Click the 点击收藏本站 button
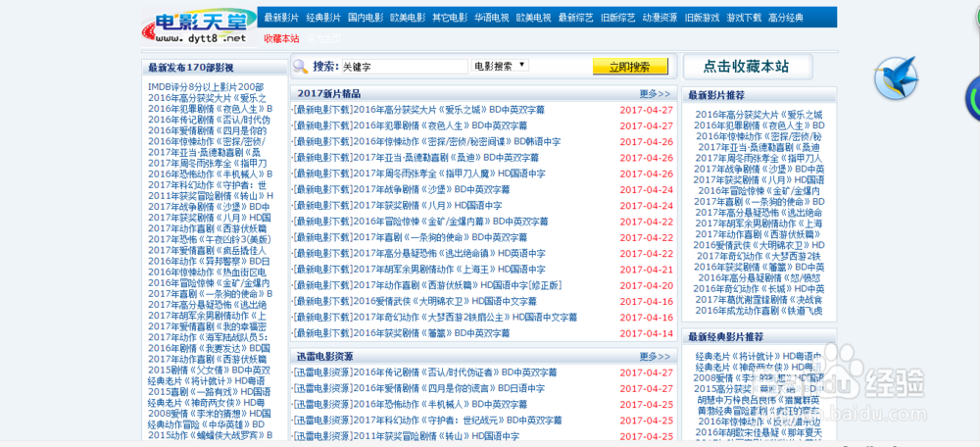Viewport: 980px width, 447px height. 747,67
